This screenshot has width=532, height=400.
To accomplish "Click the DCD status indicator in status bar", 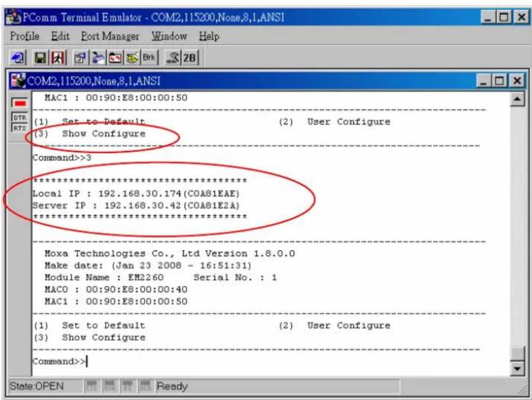I will click(145, 386).
